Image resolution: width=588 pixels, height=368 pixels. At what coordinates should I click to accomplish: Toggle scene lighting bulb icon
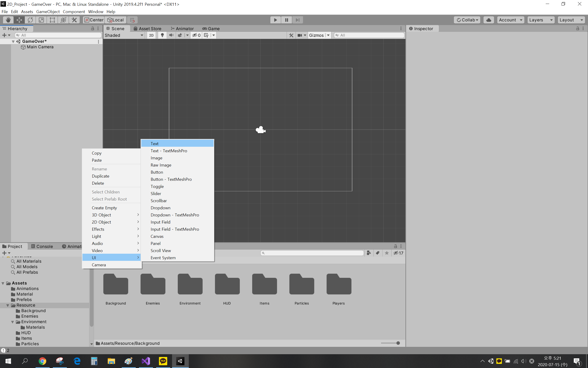(x=162, y=35)
